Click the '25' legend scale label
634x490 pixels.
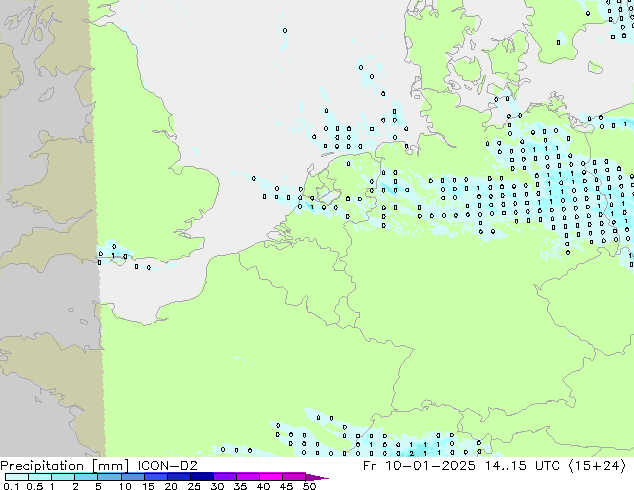click(x=194, y=486)
